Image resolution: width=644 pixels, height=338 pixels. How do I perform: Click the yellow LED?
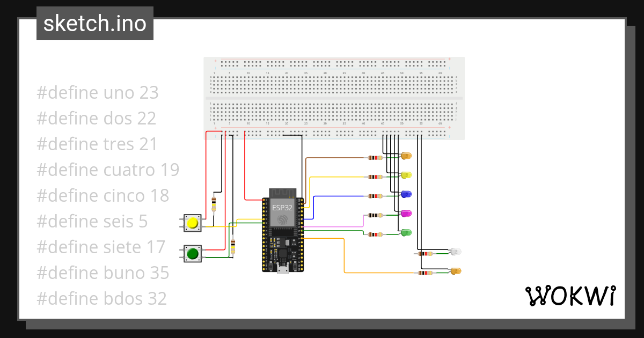click(405, 175)
